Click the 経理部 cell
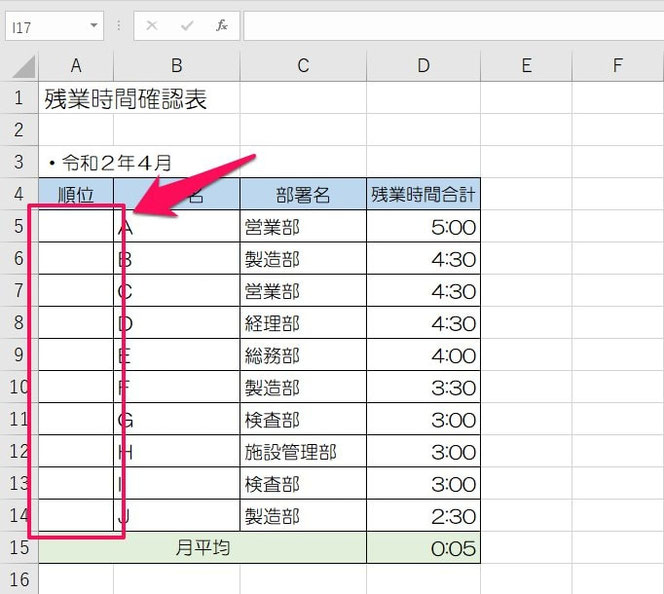Screen dimensions: 664x594 coord(303,323)
